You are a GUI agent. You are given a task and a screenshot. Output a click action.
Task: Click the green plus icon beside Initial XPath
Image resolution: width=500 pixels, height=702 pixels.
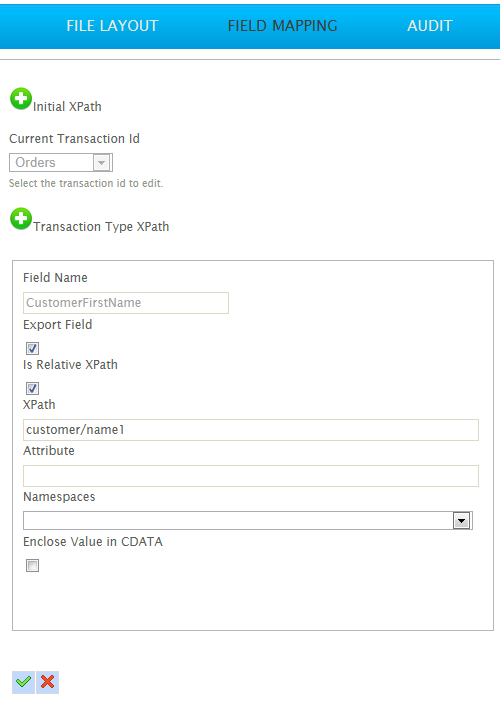pyautogui.click(x=21, y=98)
